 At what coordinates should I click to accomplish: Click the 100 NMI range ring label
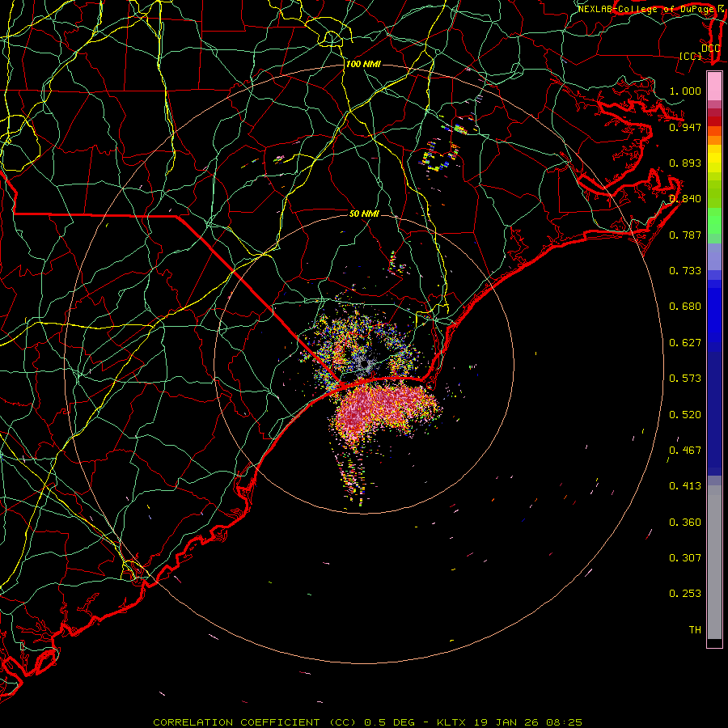[363, 64]
